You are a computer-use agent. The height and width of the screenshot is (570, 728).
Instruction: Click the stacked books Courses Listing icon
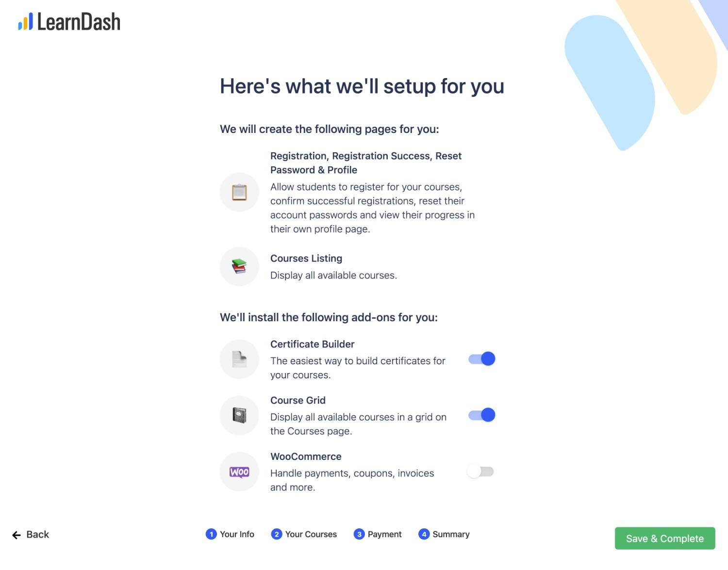[239, 266]
